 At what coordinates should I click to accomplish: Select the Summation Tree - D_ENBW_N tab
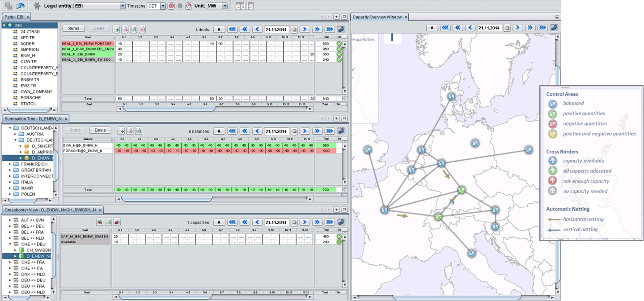coord(34,119)
